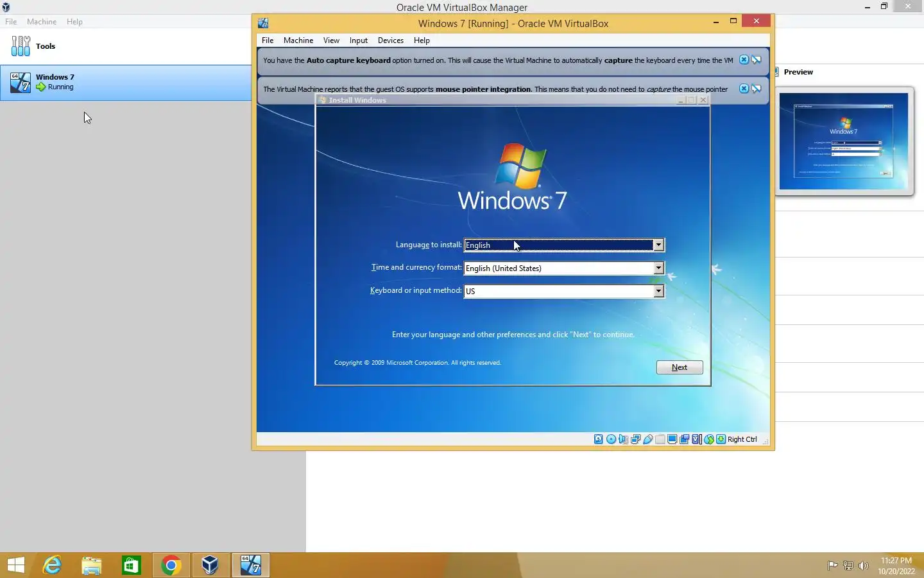The image size is (924, 578).
Task: Click the mouse integration icon in VM status bar
Action: click(x=708, y=439)
